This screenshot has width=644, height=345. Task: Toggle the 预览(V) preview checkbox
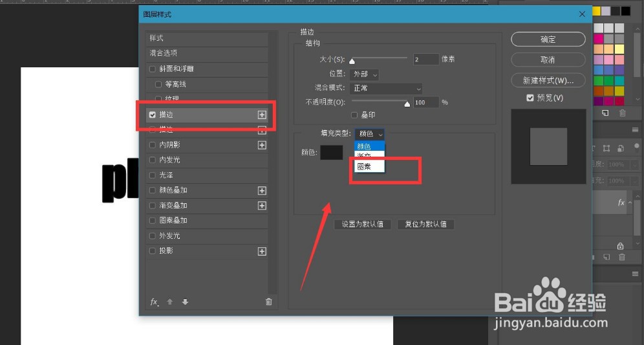coord(530,98)
